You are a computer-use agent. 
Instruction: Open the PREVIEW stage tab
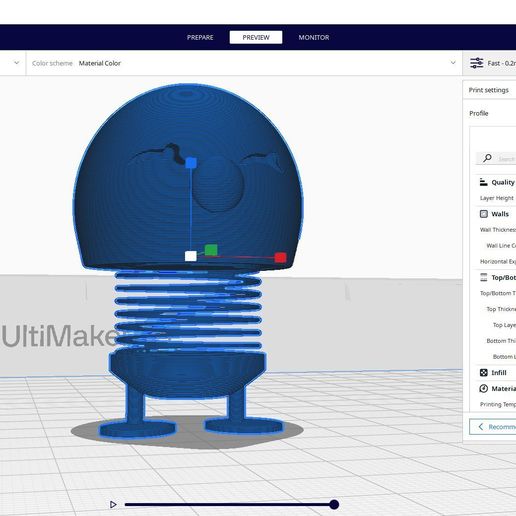point(256,37)
